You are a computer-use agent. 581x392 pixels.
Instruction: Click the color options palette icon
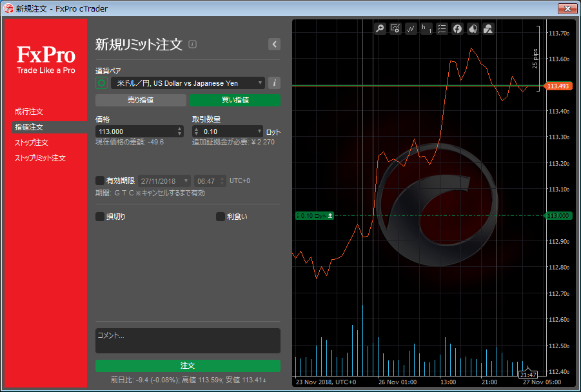click(473, 28)
